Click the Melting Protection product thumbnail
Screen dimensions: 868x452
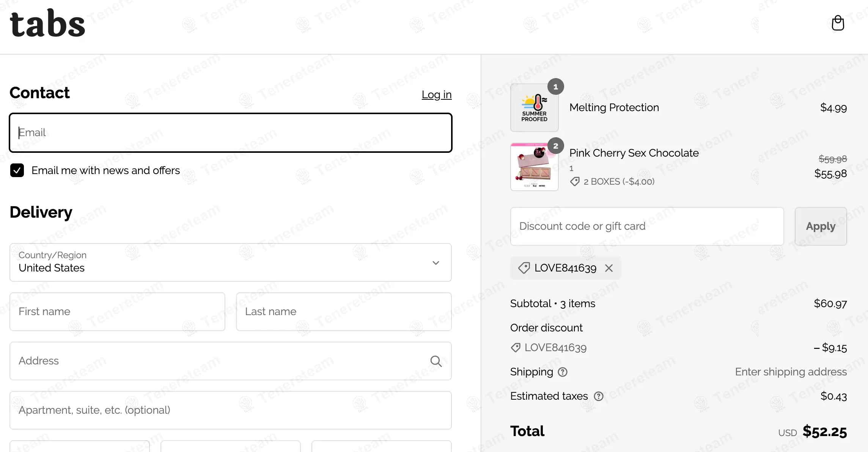[x=534, y=108]
